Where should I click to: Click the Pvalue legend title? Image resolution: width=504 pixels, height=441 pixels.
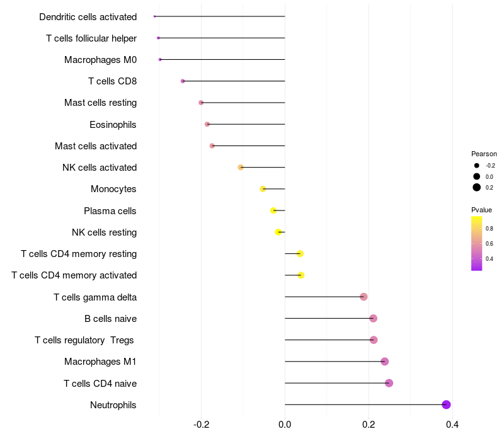[481, 210]
